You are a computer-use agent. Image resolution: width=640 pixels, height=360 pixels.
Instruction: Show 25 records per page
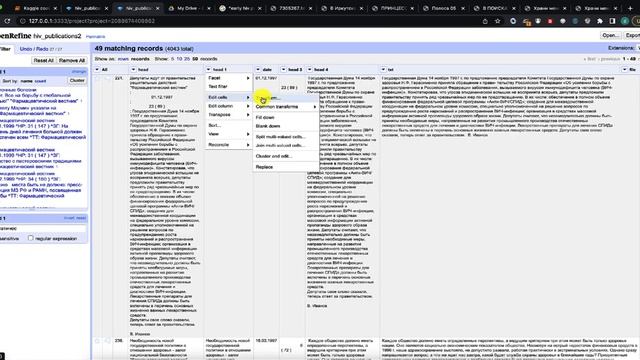pos(187,59)
